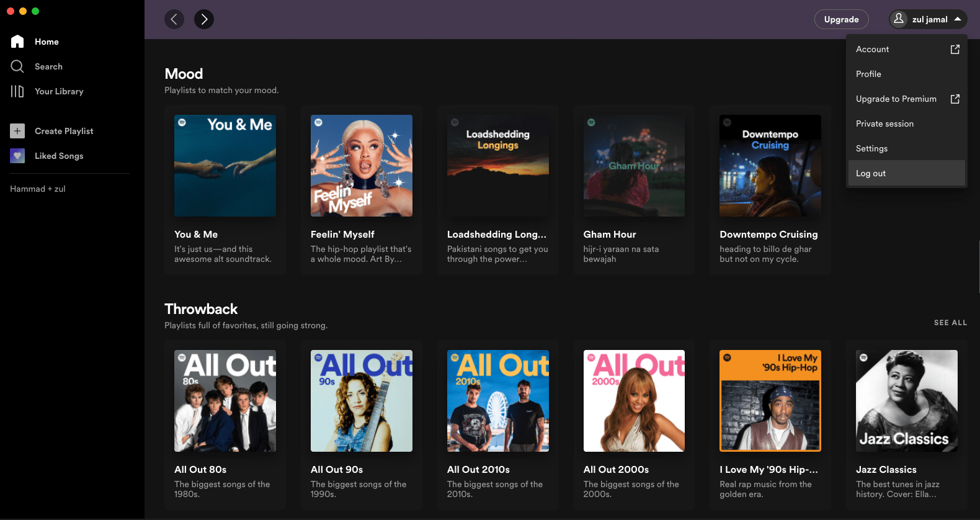Screen dimensions: 980x520
Task: Click 'hijr-i yaraan na sata bewajah' description
Action: (621, 254)
